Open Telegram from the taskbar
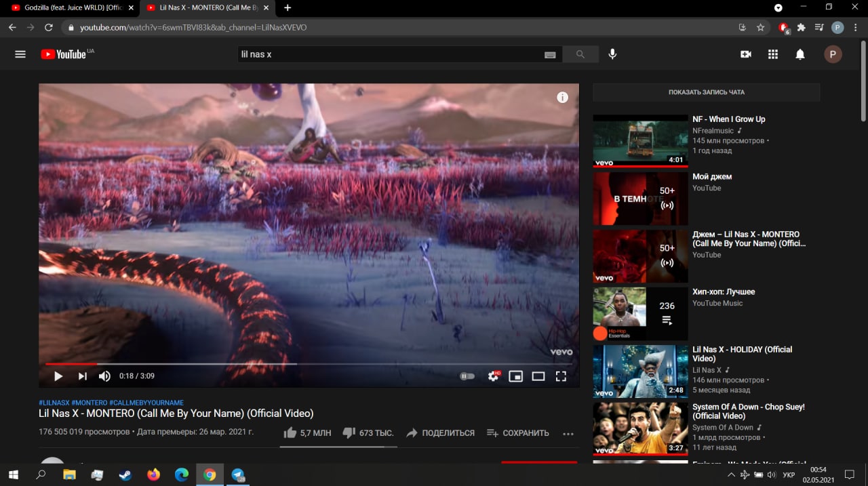Image resolution: width=868 pixels, height=486 pixels. tap(238, 474)
